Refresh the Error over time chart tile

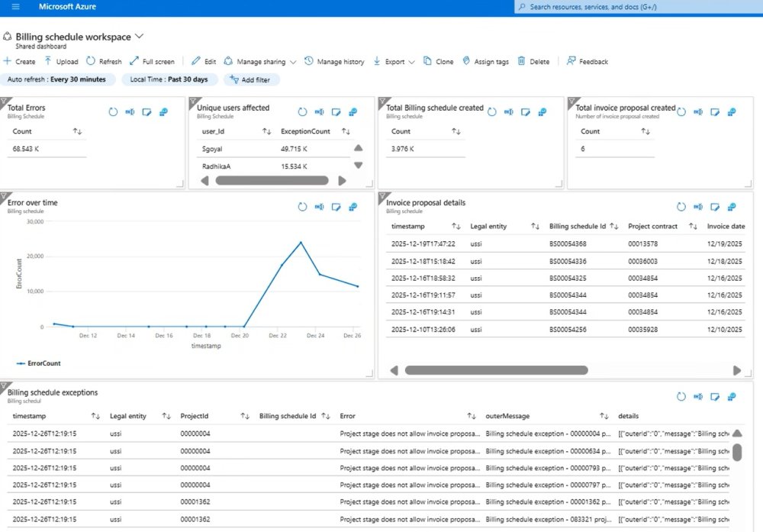point(302,207)
